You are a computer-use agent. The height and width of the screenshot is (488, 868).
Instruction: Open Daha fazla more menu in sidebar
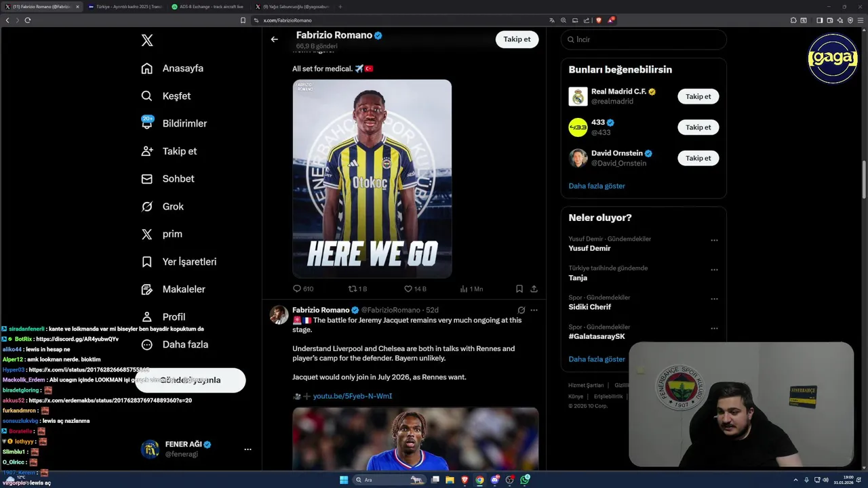click(x=147, y=344)
